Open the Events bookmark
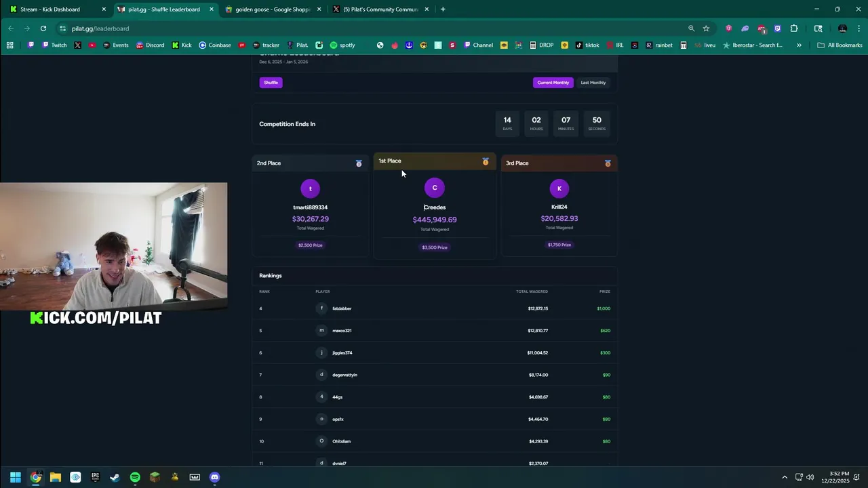The image size is (868, 488). click(115, 45)
